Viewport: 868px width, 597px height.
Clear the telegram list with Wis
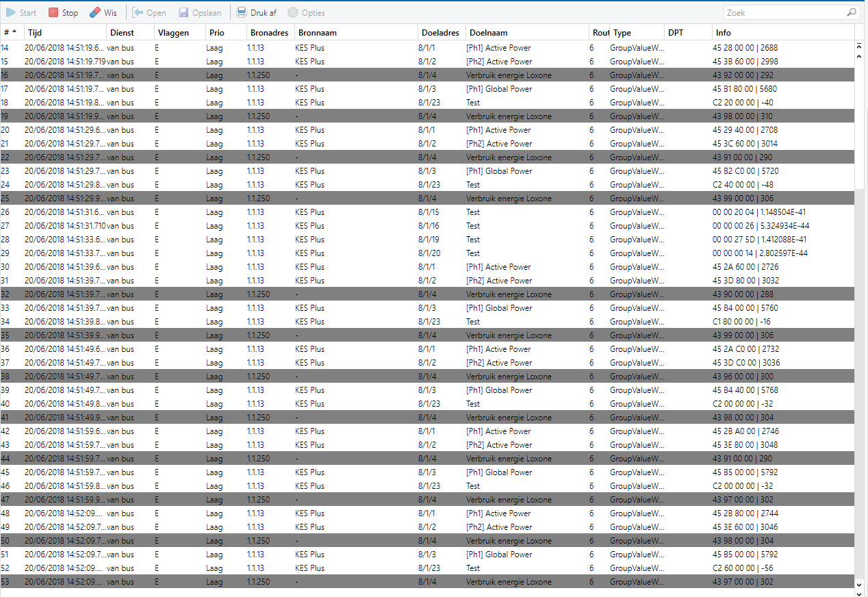click(x=103, y=13)
